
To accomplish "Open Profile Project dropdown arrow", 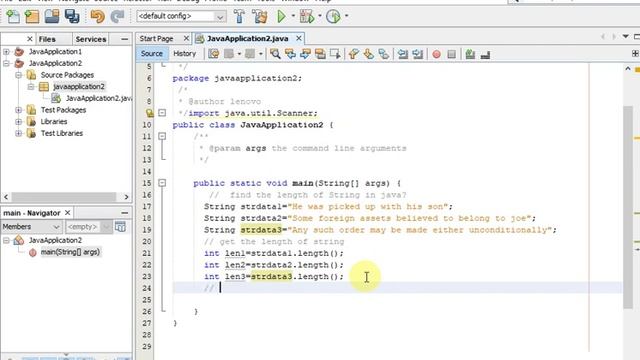I will [x=346, y=16].
